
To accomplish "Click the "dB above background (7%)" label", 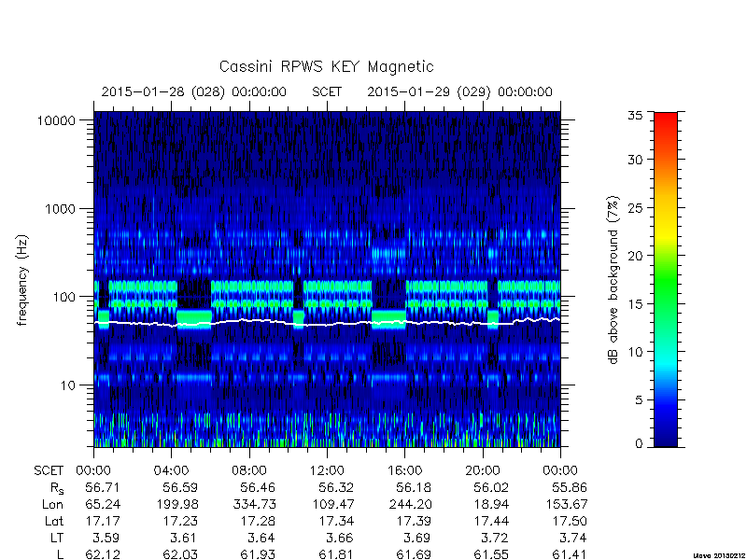I will (613, 280).
